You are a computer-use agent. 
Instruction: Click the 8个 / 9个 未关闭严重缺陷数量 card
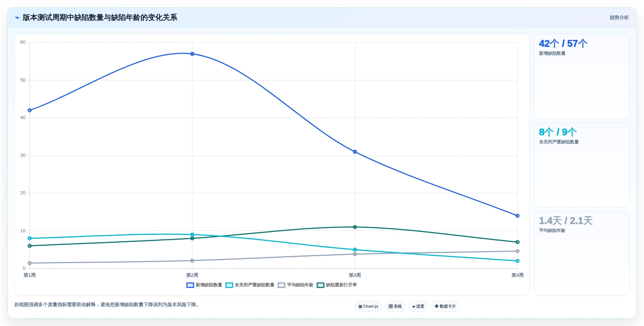(581, 165)
